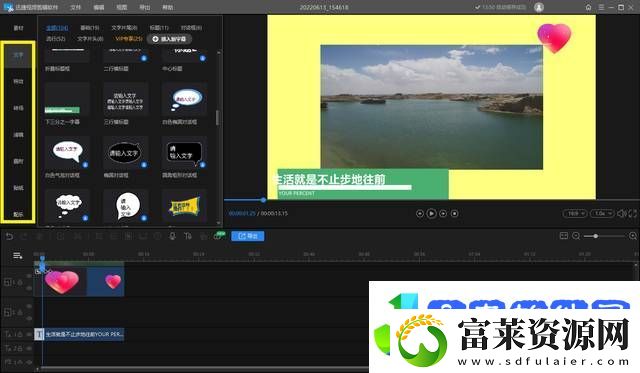Lock the first video track with the hearts
Screen dimensions: 640x373
[20, 282]
